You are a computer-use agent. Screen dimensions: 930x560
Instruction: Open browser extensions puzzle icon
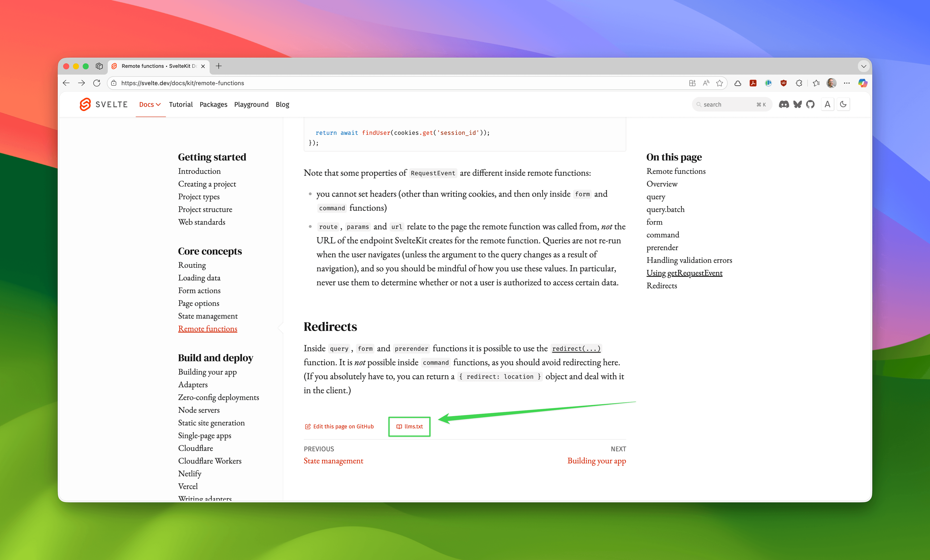point(799,83)
